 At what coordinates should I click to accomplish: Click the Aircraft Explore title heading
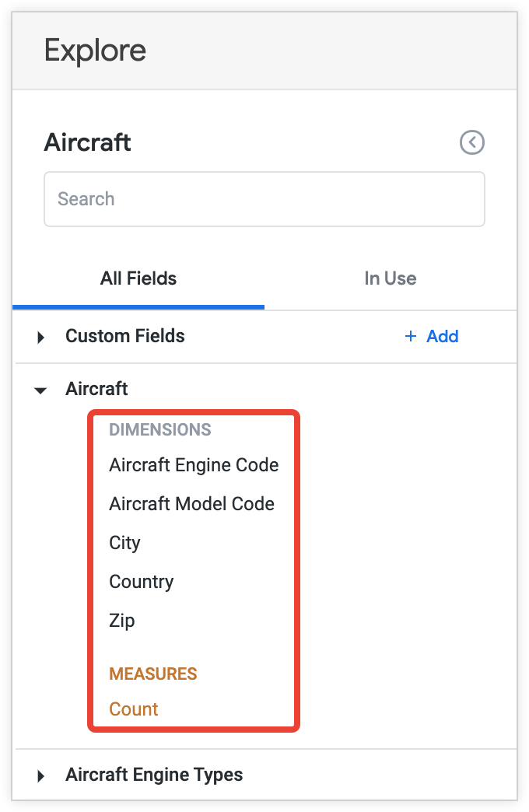[x=88, y=142]
